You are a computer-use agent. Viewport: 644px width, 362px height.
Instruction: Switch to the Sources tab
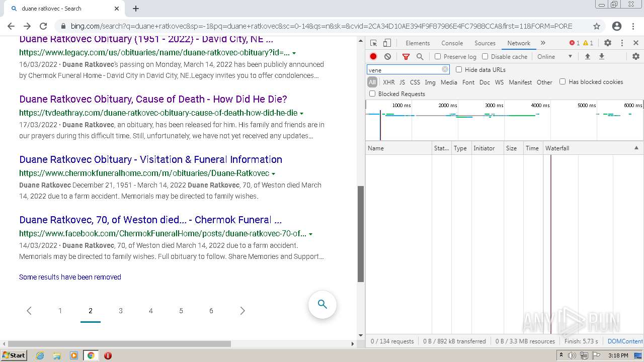pos(485,43)
